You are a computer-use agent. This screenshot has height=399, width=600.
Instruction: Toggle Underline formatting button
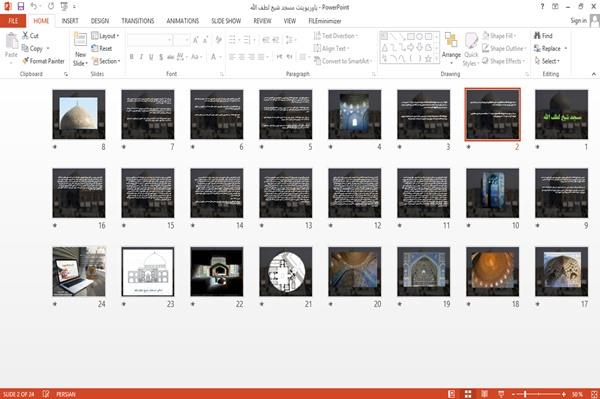click(x=151, y=57)
